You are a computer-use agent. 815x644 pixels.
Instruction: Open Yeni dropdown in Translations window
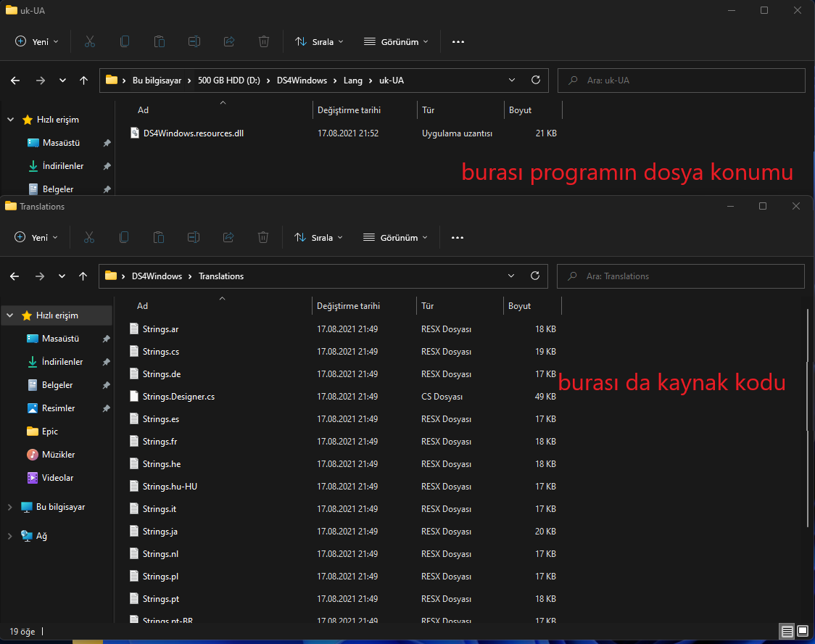coord(36,238)
